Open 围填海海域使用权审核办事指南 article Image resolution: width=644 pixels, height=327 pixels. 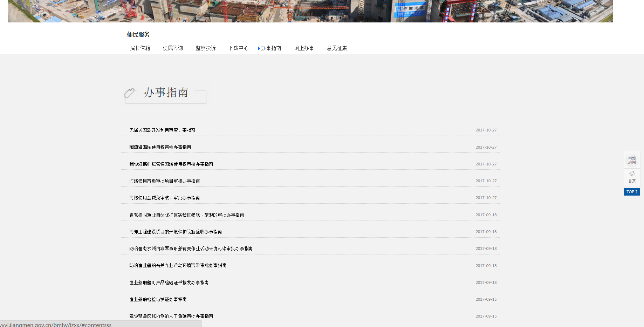160,147
